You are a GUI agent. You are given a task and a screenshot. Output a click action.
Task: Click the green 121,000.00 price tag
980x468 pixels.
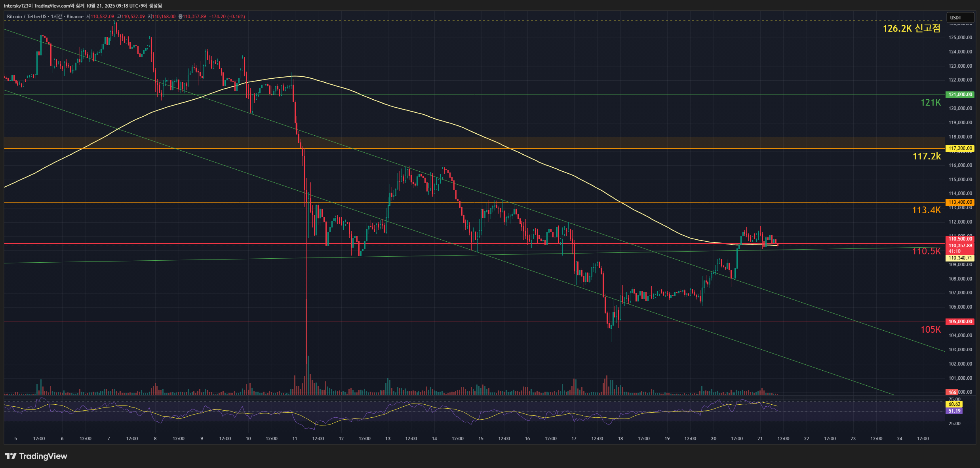point(960,95)
